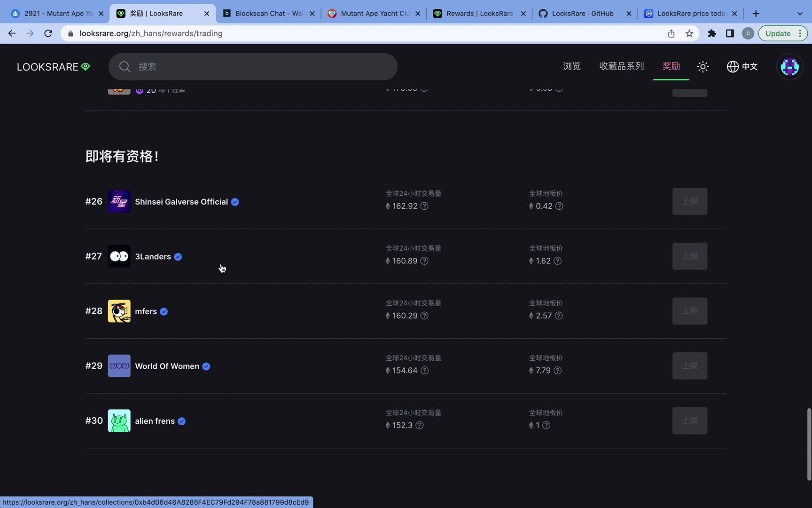Click help icon next to 1.62 floor
This screenshot has width=812, height=508.
coord(557,261)
